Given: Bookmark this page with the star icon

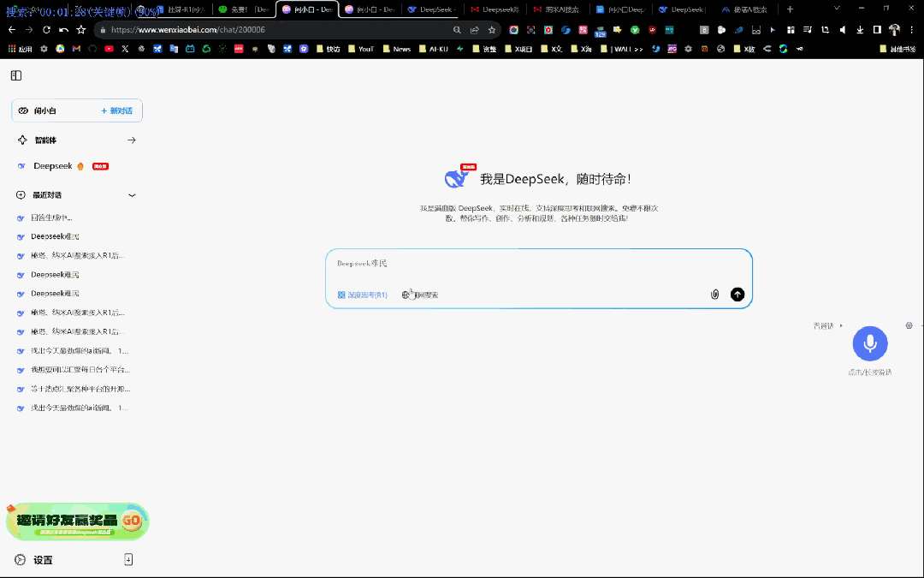Looking at the screenshot, I should 492,29.
